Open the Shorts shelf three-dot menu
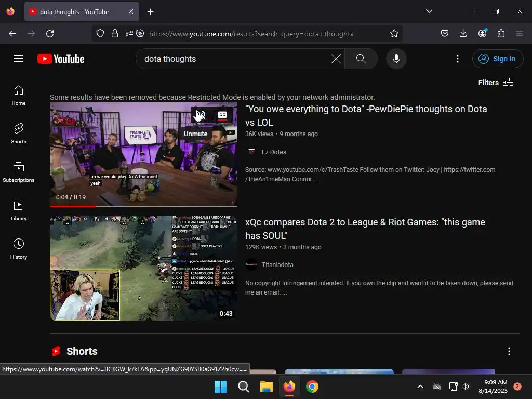This screenshot has width=532, height=399. pyautogui.click(x=509, y=351)
